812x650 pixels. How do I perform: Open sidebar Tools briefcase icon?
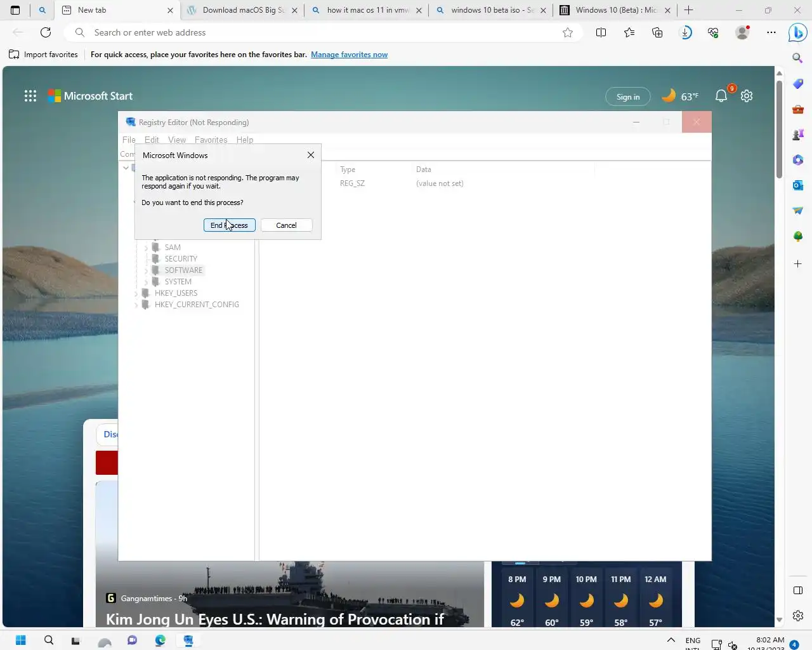click(798, 109)
